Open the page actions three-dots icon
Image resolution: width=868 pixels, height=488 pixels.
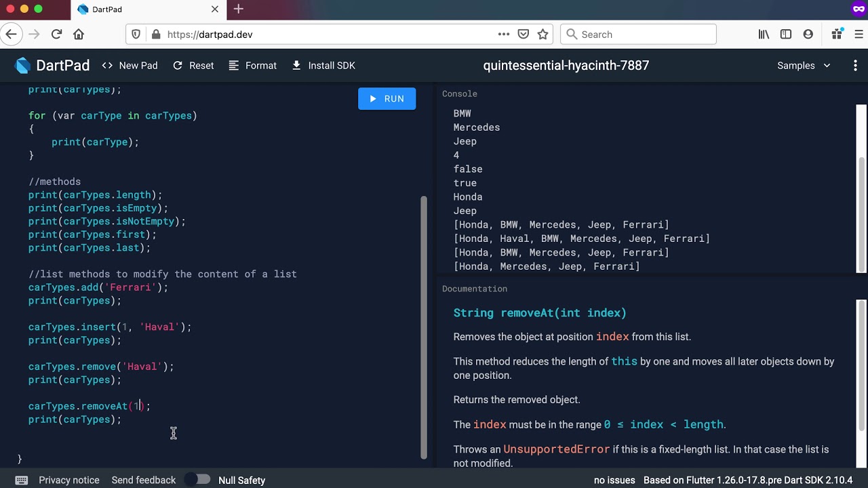click(504, 34)
